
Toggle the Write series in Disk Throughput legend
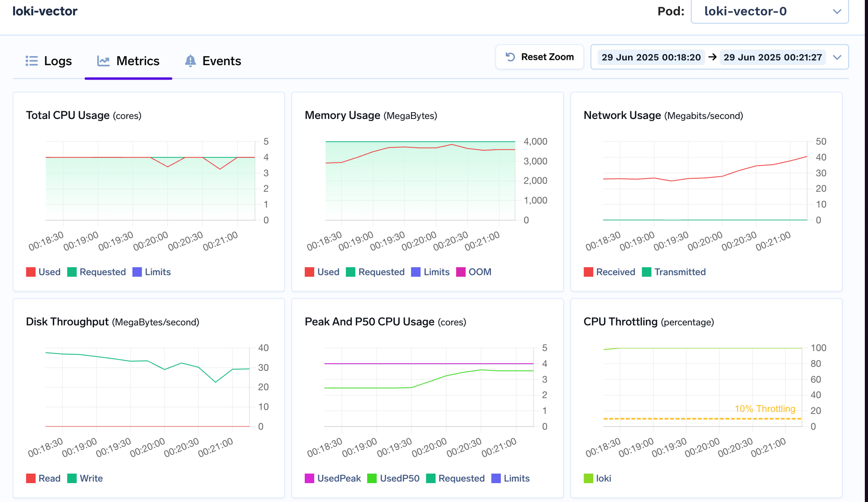pyautogui.click(x=85, y=478)
